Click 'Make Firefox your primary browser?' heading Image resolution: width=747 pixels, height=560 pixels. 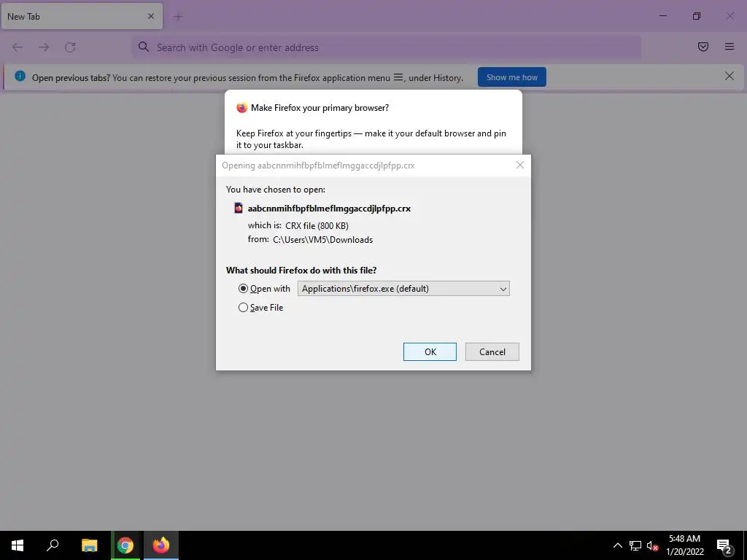[320, 108]
